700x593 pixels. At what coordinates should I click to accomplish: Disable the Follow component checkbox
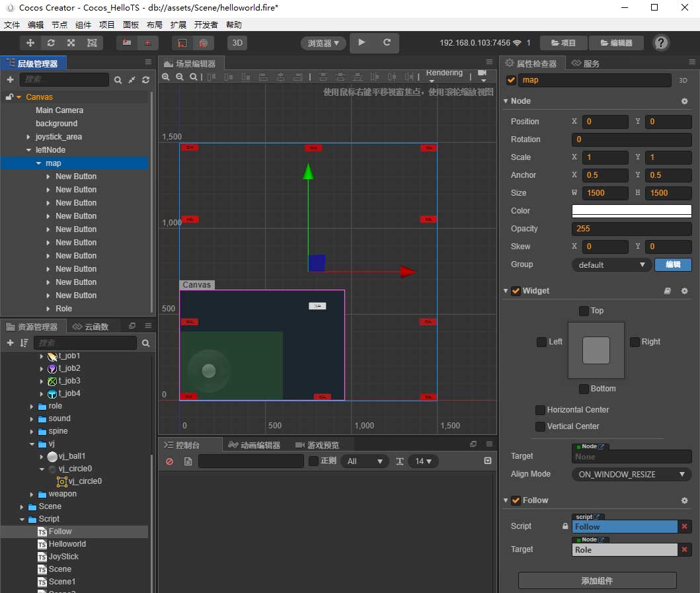(516, 500)
